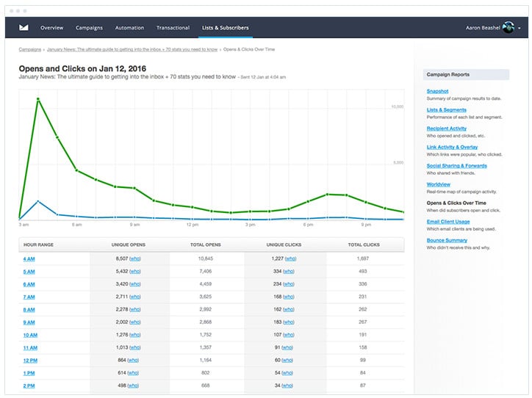
Task: Click the 4 AM hour range link
Action: (x=29, y=259)
